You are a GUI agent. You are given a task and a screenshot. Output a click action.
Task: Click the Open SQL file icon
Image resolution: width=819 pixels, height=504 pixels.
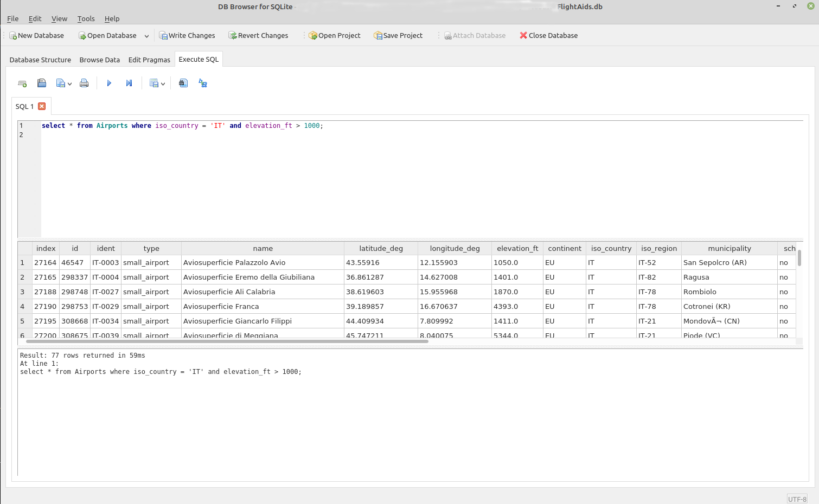(42, 83)
